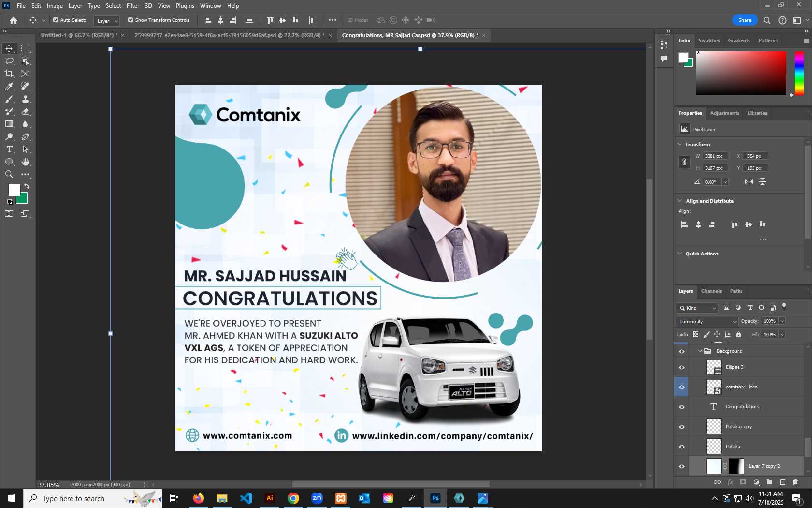Viewport: 812px width, 508px height.
Task: Select the Zoom tool
Action: coord(9,174)
